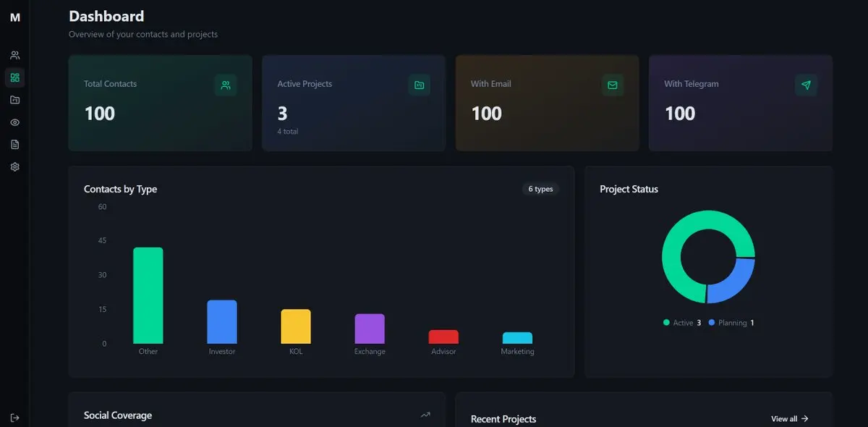Click the paper plane icon on With Telegram card
868x427 pixels.
pyautogui.click(x=806, y=85)
